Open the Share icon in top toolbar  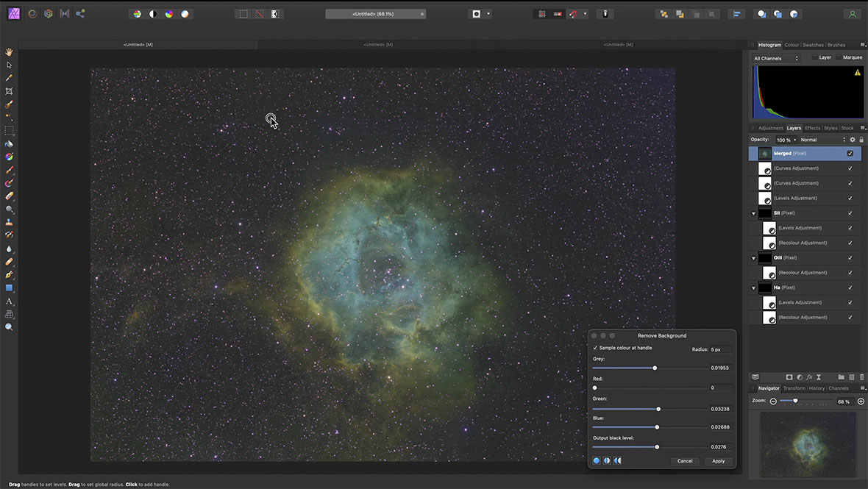tap(80, 13)
